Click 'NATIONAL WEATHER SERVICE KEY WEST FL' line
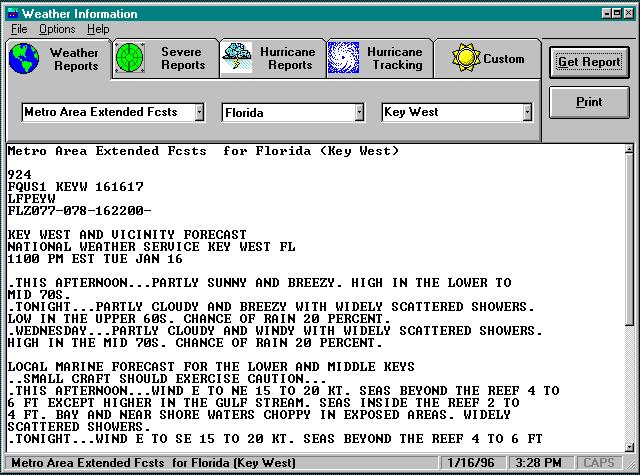 [x=151, y=247]
